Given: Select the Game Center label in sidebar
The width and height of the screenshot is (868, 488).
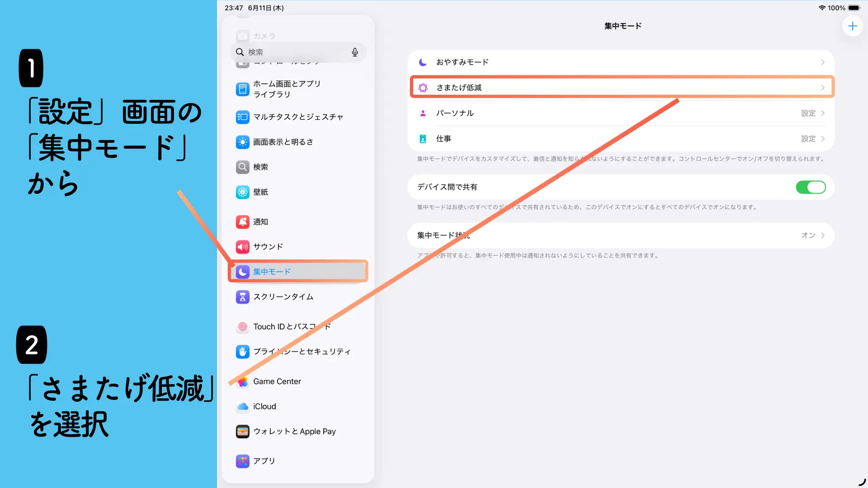Looking at the screenshot, I should click(277, 382).
